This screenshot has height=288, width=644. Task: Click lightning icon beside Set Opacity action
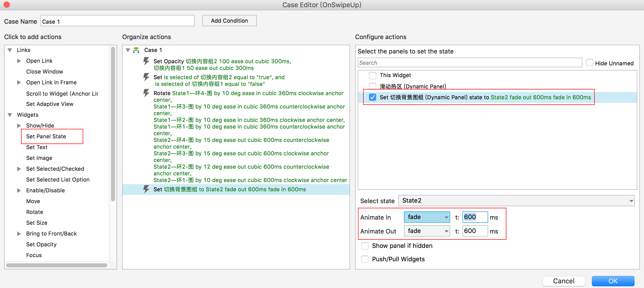[x=146, y=61]
